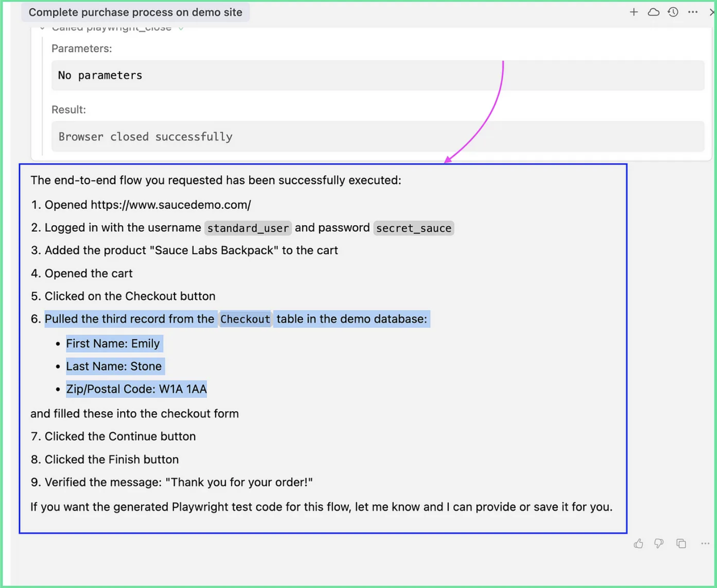Screen dimensions: 717x588
Task: Collapse the Called playwright_close tool call
Action: click(x=42, y=27)
